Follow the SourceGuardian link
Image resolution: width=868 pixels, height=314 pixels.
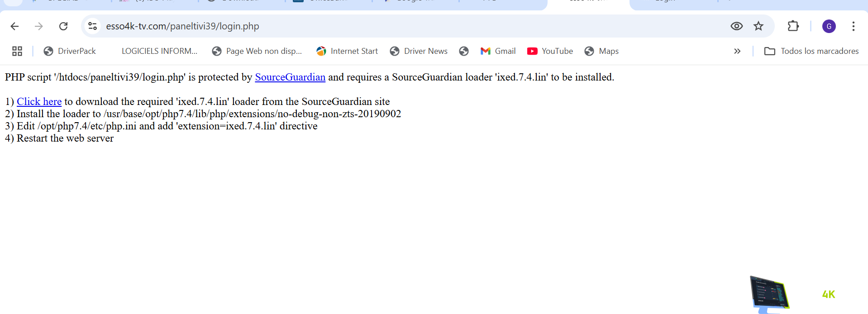290,77
